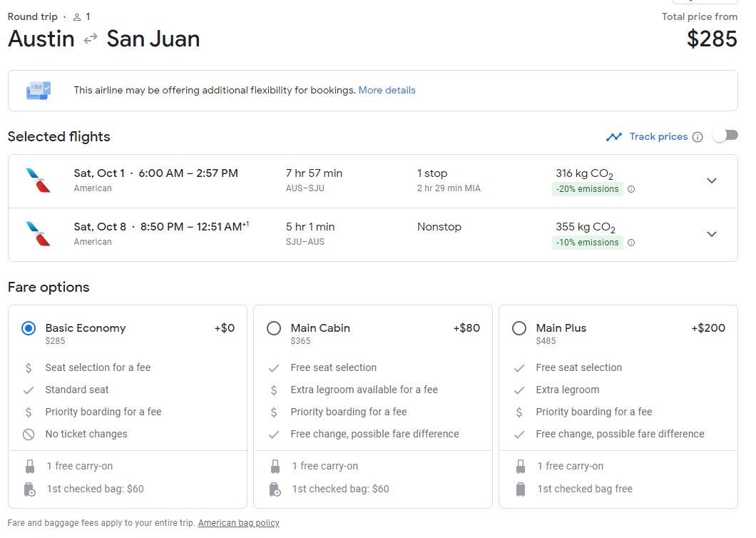Image resolution: width=756 pixels, height=538 pixels.
Task: Click the Track prices info icon
Action: tap(698, 137)
